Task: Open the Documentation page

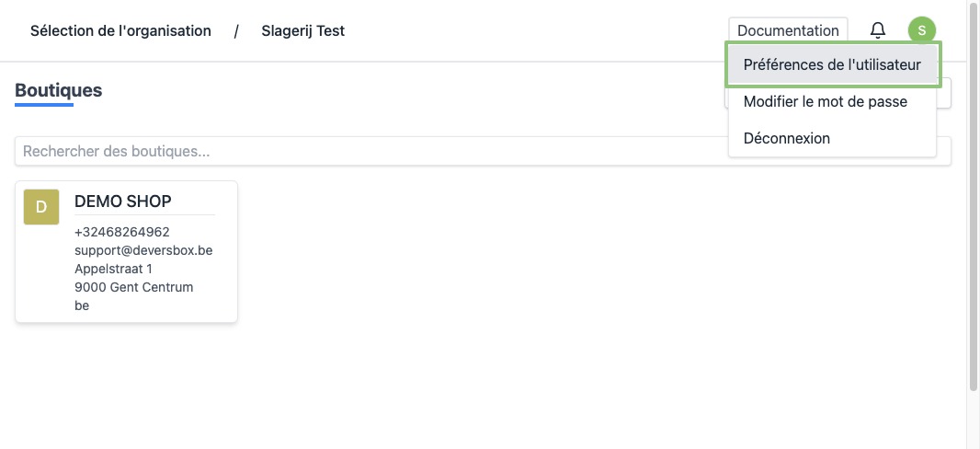Action: coord(788,30)
